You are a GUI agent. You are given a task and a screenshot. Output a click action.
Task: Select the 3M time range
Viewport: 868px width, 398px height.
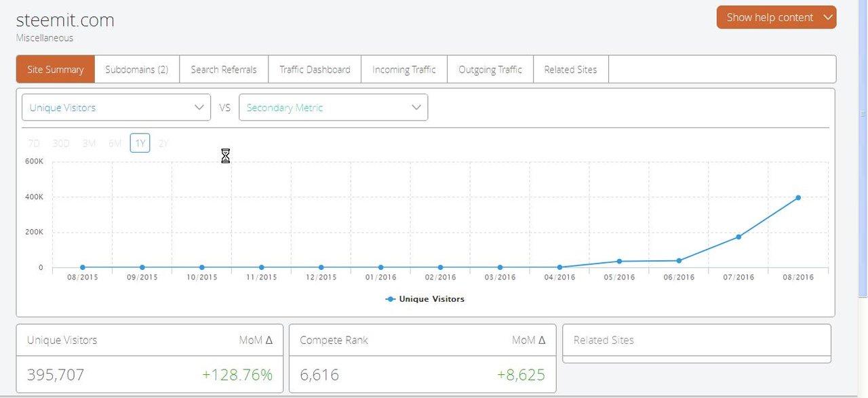(89, 143)
